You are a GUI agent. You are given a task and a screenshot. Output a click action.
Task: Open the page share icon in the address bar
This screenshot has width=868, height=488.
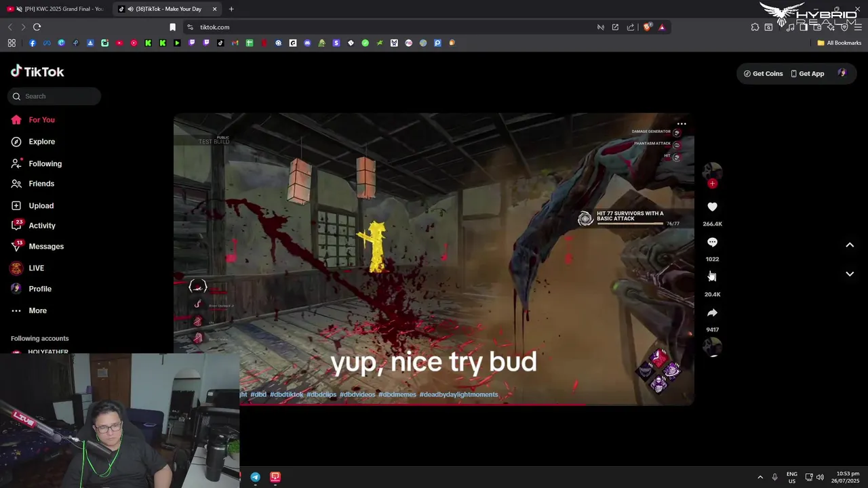click(x=630, y=27)
